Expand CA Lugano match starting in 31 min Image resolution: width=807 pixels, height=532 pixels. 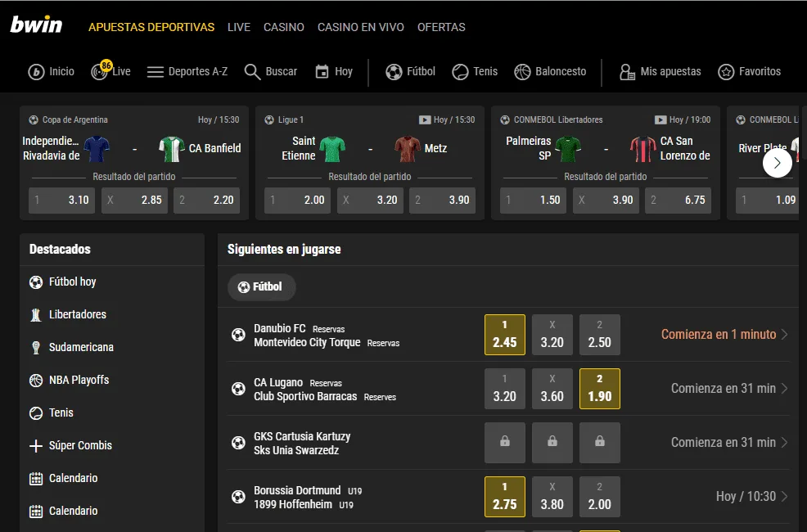[x=730, y=389]
